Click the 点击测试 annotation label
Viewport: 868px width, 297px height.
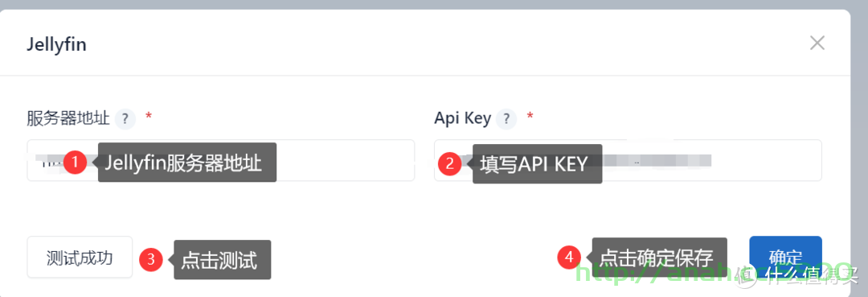[x=223, y=259]
